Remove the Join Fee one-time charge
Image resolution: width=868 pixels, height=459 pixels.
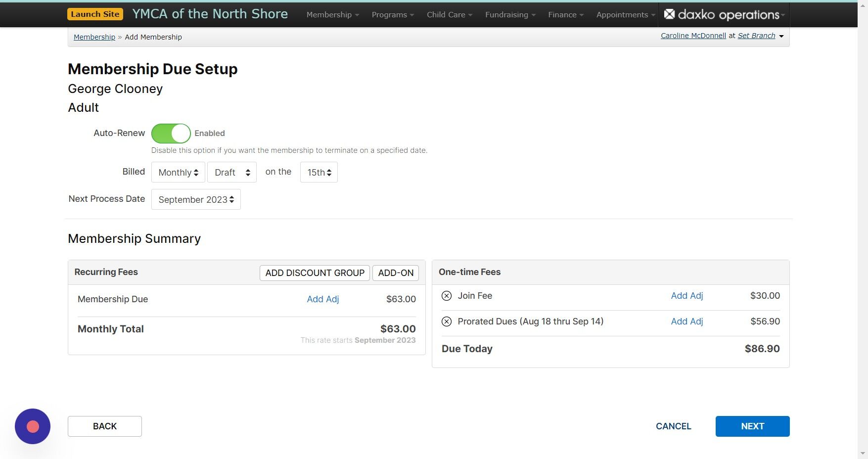446,295
